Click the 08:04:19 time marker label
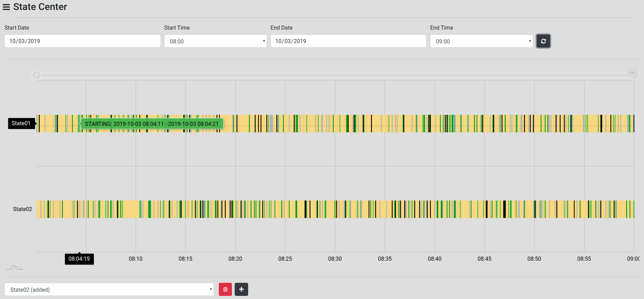 [x=79, y=259]
